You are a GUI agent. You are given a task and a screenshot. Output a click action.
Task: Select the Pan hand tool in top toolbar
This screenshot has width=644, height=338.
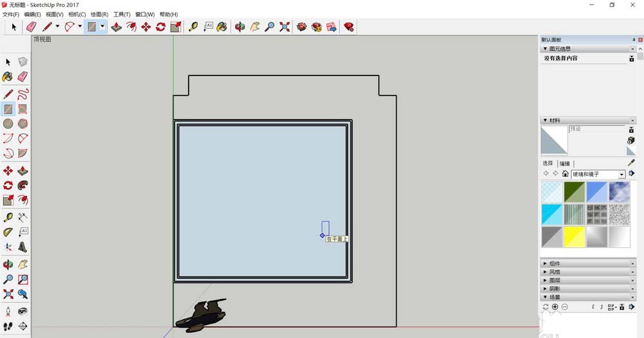[255, 26]
